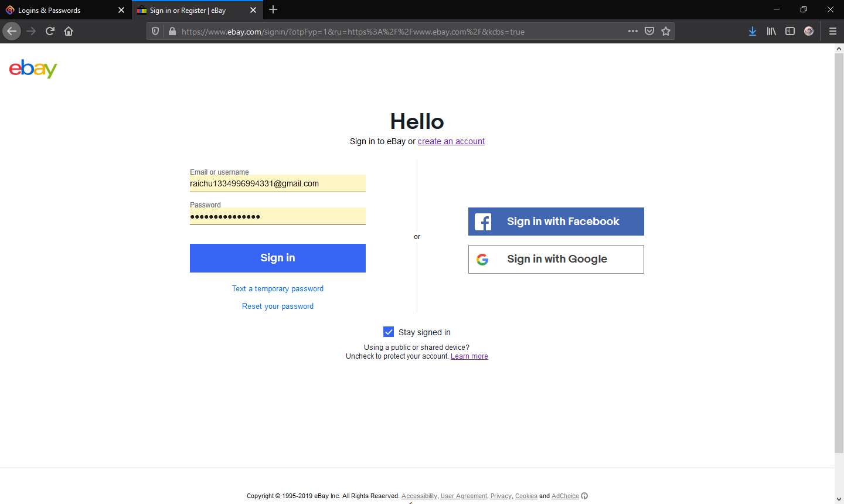Click the page vertical scrollbar
This screenshot has height=504, width=844.
tap(839, 252)
